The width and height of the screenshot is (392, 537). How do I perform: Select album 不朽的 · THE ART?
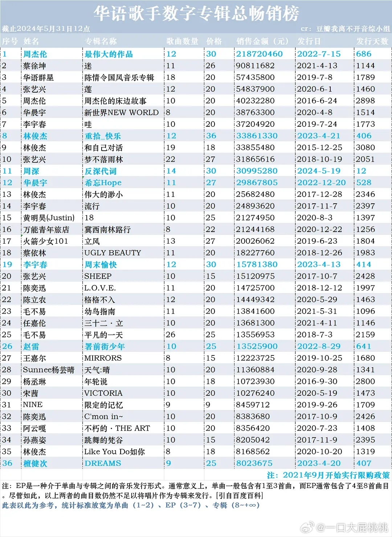pos(117,428)
